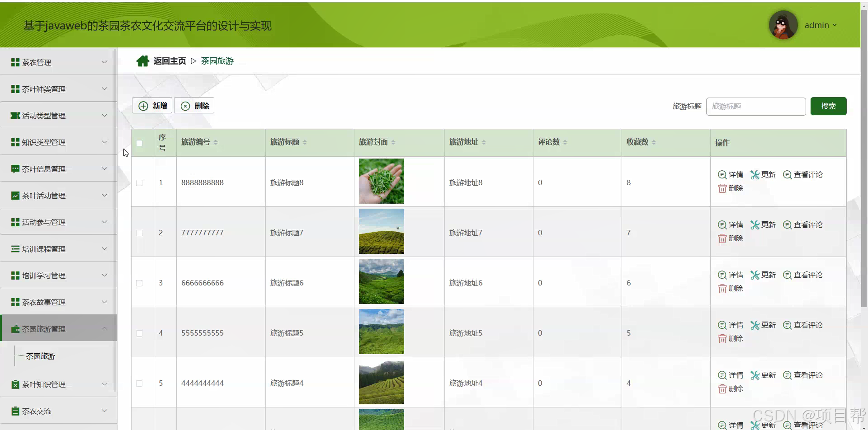Tick the checkbox for row 5555555555
The image size is (868, 430).
coord(139,333)
